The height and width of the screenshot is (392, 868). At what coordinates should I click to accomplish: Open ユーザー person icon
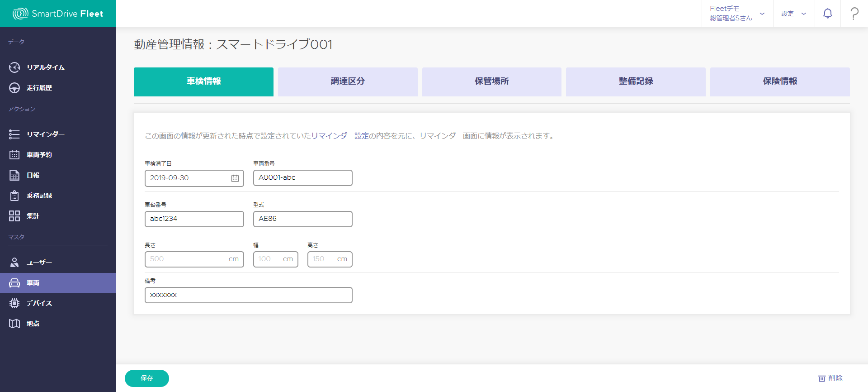14,263
